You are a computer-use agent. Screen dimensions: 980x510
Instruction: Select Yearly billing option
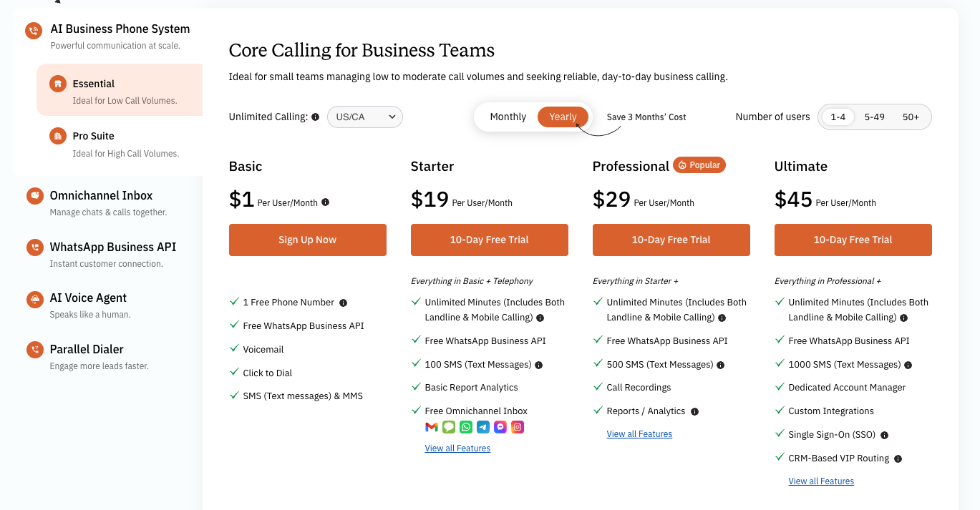pyautogui.click(x=563, y=117)
